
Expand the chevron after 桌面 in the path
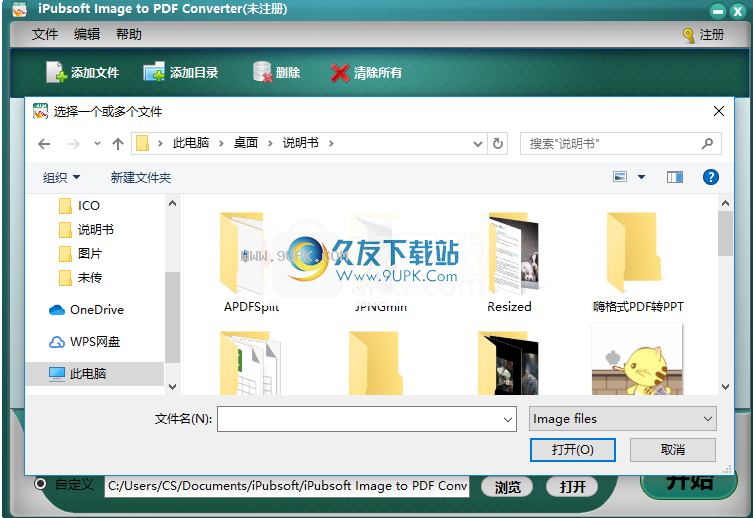click(x=270, y=144)
